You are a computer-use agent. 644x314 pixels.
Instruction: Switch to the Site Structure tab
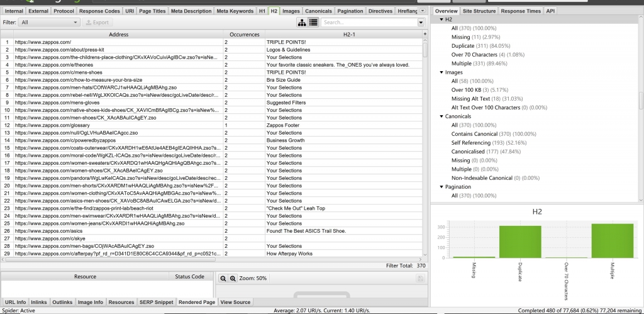tap(479, 11)
